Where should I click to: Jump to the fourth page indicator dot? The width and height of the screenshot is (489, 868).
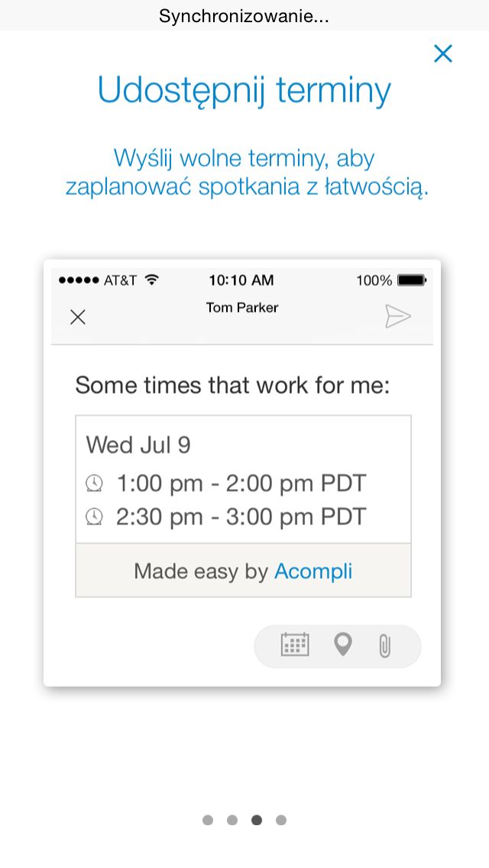coord(280,820)
